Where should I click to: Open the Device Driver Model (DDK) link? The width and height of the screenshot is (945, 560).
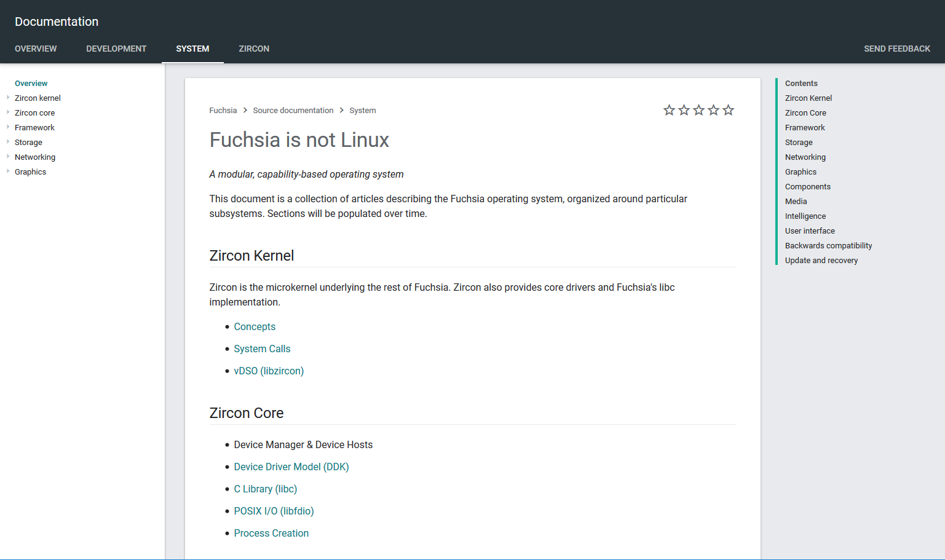click(x=291, y=467)
